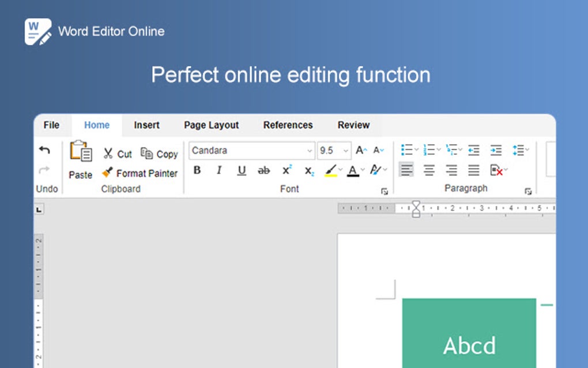The image size is (588, 368).
Task: Click the Paste text label
Action: 81,175
